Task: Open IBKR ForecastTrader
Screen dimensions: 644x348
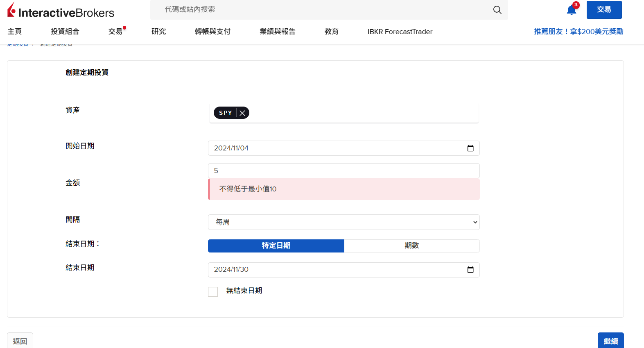Action: pyautogui.click(x=400, y=32)
